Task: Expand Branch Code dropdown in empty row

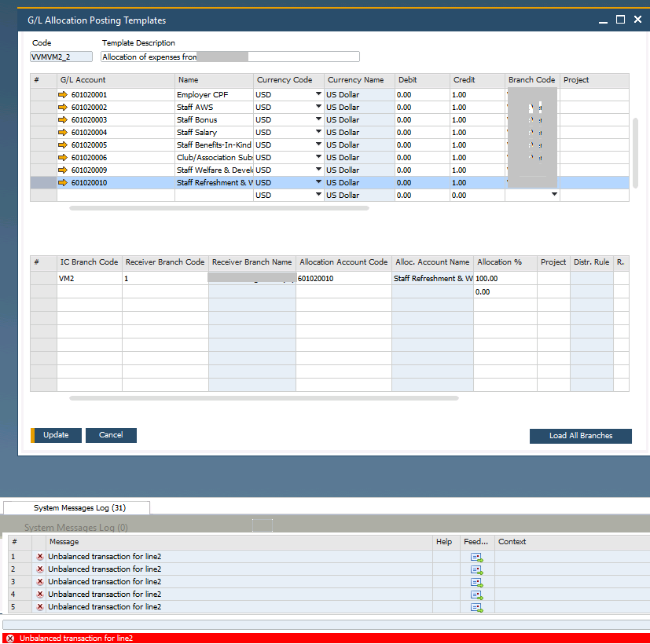Action: pyautogui.click(x=554, y=195)
